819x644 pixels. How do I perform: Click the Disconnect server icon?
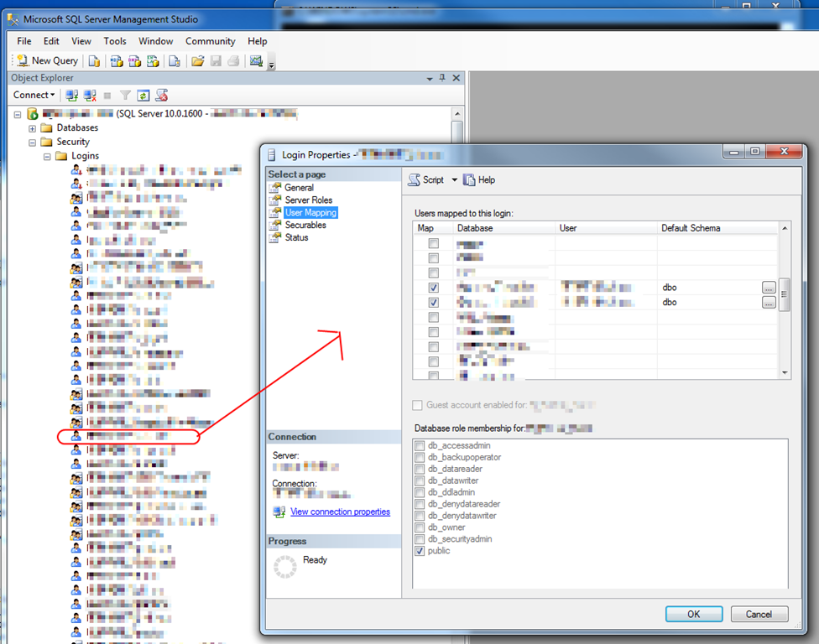pyautogui.click(x=90, y=96)
